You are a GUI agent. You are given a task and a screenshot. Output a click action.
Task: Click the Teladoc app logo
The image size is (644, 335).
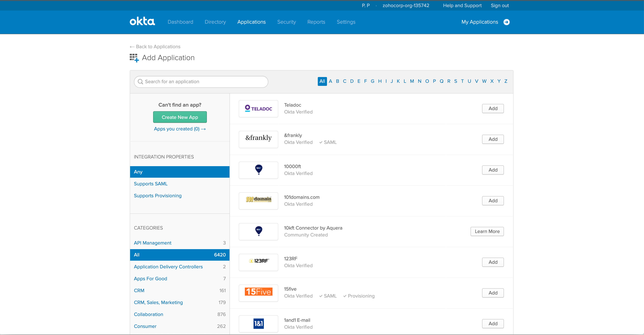pyautogui.click(x=258, y=109)
